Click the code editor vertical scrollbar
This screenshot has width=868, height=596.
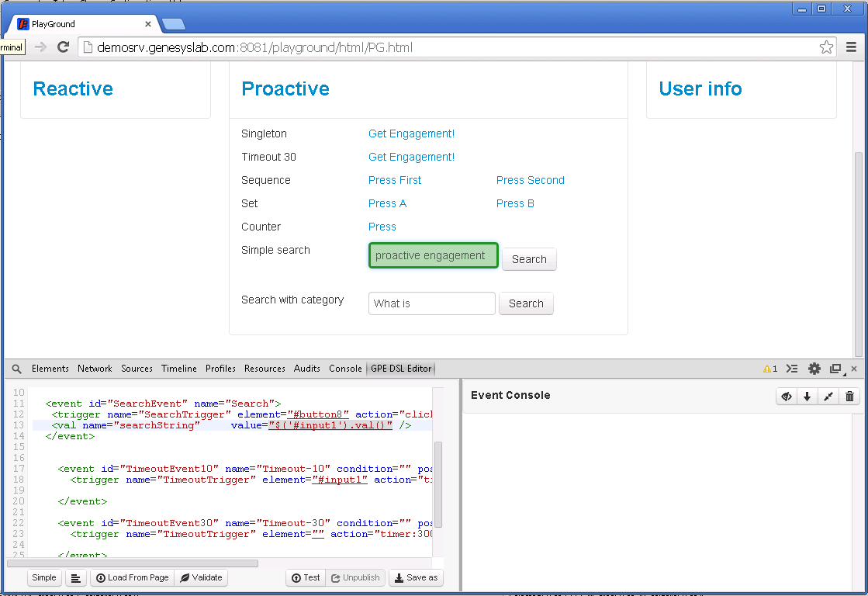coord(437,485)
